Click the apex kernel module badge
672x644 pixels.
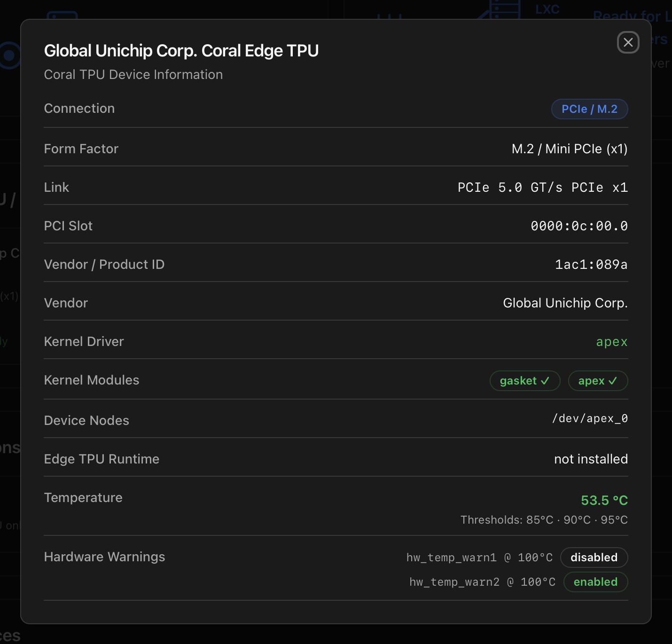click(x=598, y=381)
